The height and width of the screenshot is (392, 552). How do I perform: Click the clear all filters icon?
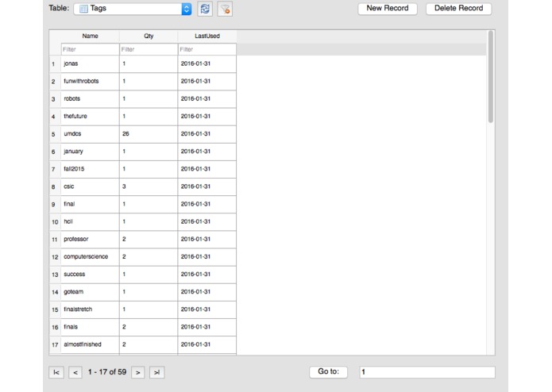[x=225, y=9]
